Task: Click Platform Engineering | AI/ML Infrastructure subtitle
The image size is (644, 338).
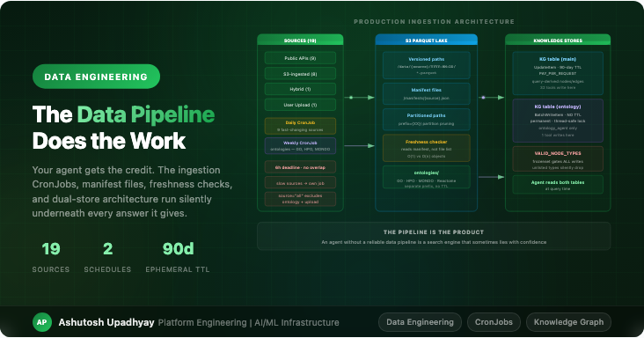Action: coord(248,322)
